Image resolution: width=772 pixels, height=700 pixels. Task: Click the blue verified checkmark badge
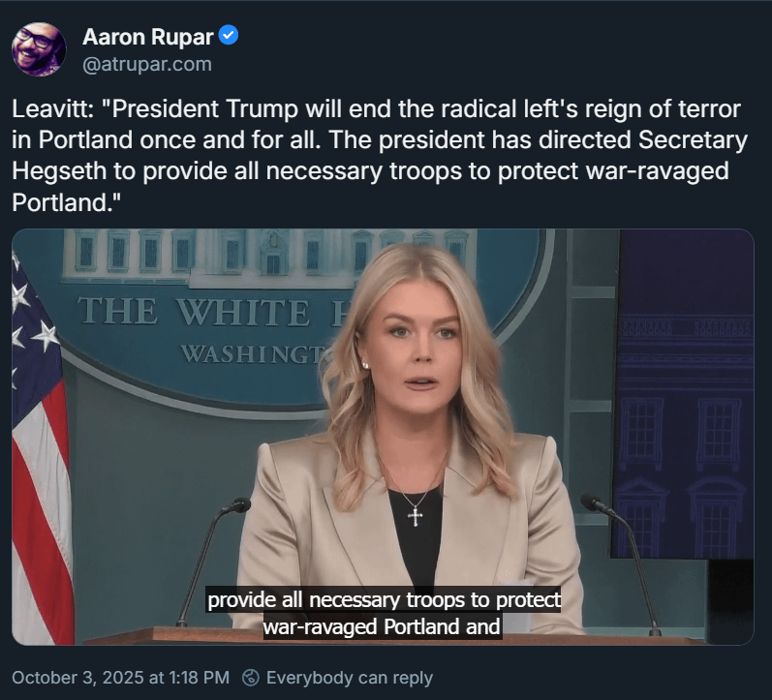coord(228,36)
